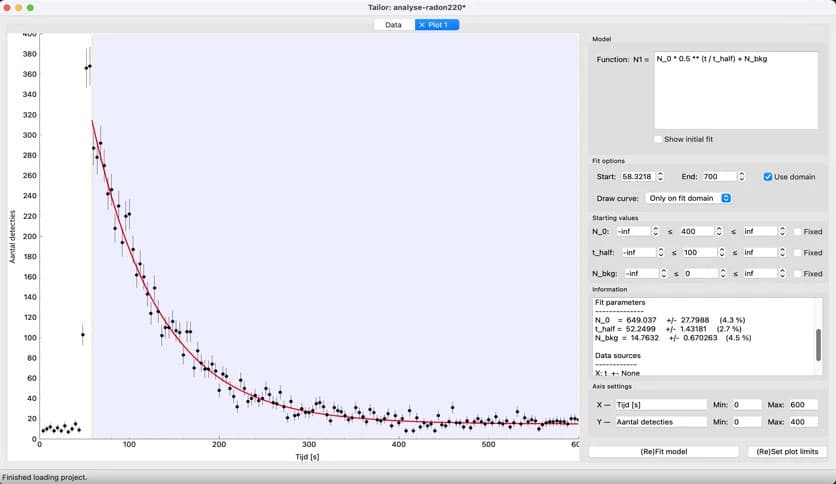Image resolution: width=836 pixels, height=484 pixels.
Task: Click the N_bkg upper bound field
Action: coord(760,273)
